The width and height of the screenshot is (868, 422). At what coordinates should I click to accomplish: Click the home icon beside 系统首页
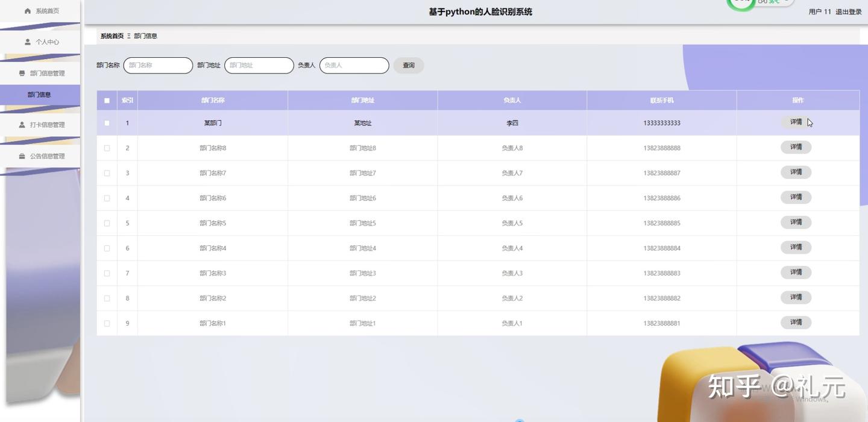[x=28, y=11]
